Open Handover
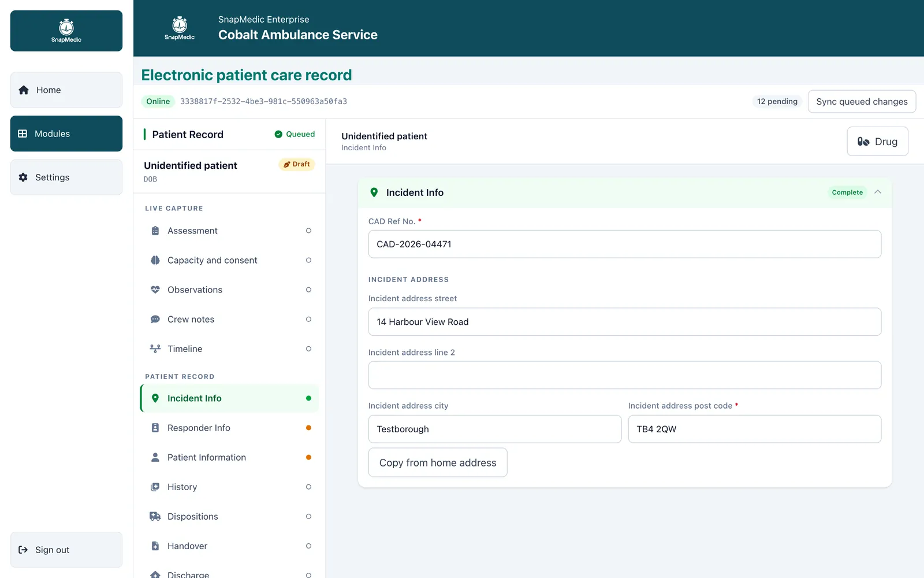The width and height of the screenshot is (924, 578). 230,546
